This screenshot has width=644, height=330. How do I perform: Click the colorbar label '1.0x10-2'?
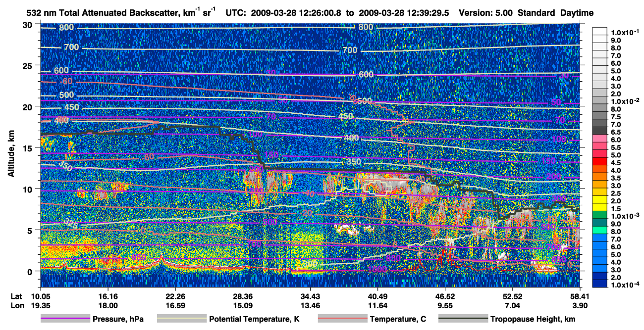[625, 100]
